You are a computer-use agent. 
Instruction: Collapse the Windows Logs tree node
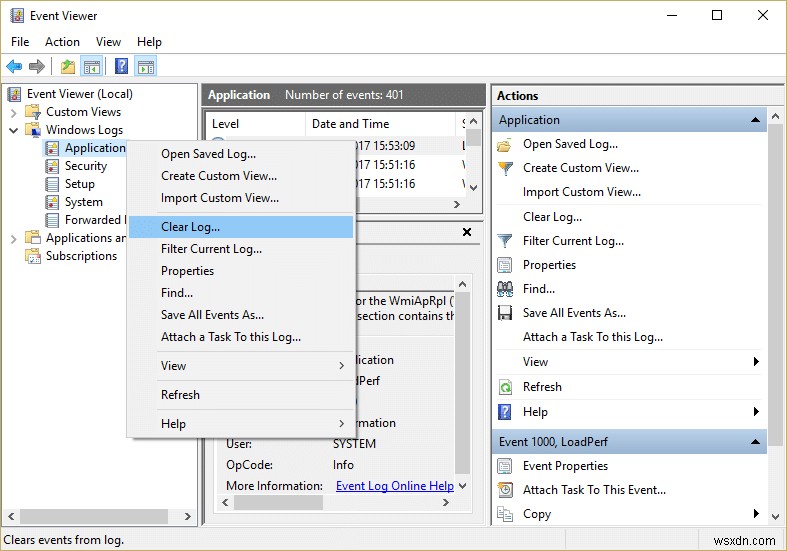[14, 130]
